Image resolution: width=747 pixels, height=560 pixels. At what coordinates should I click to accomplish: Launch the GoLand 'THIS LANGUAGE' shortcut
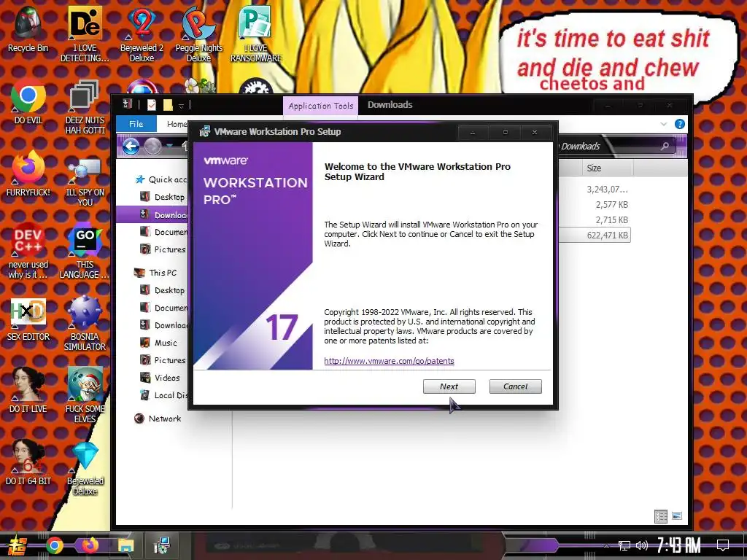tap(85, 251)
